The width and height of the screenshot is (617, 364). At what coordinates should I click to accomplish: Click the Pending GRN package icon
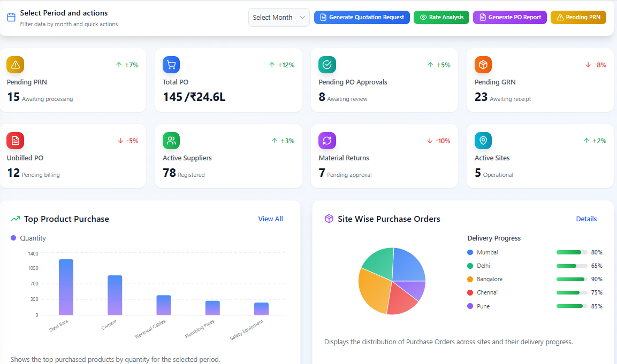(x=483, y=64)
